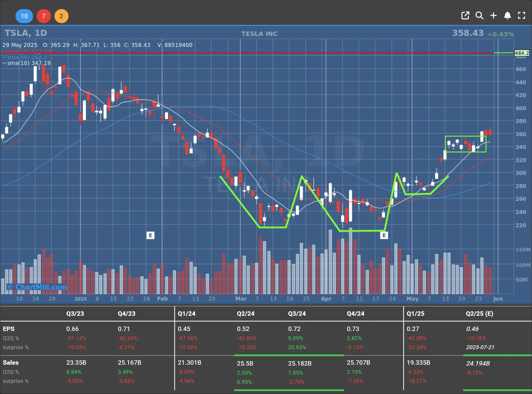Select the sma(50) legend entry
This screenshot has width=532, height=394.
[25, 57]
